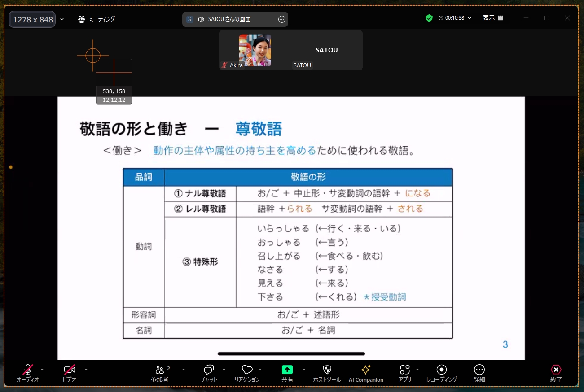
Task: Open ホストツール host tools shield
Action: point(327,370)
